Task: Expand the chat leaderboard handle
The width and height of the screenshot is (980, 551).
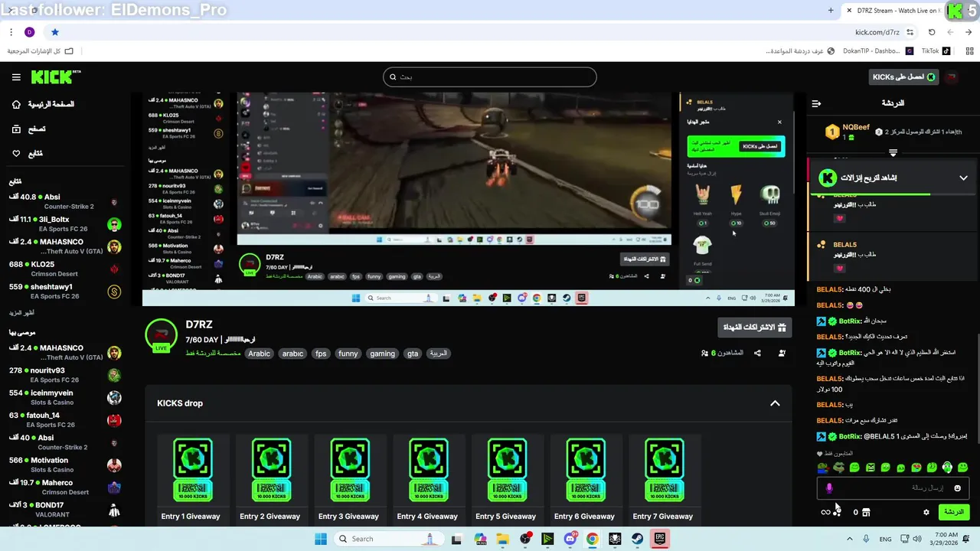Action: [x=893, y=153]
